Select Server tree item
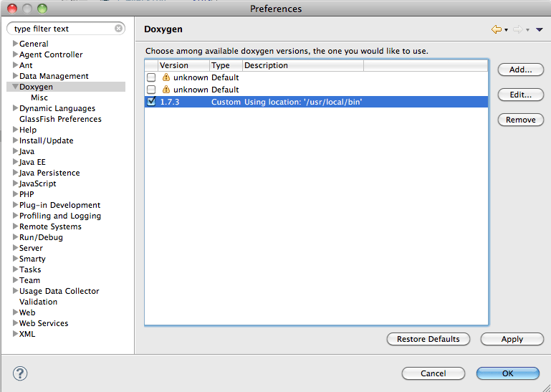The height and width of the screenshot is (392, 551). tap(31, 248)
